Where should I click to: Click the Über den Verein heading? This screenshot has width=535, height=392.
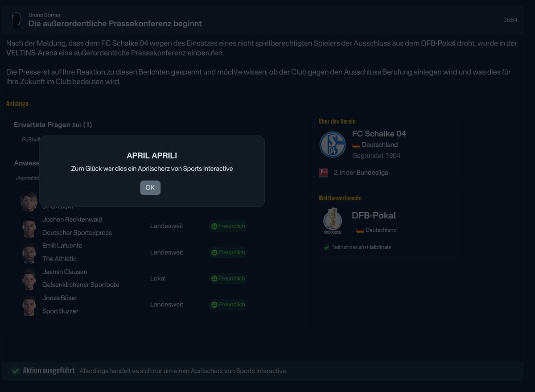tap(337, 121)
